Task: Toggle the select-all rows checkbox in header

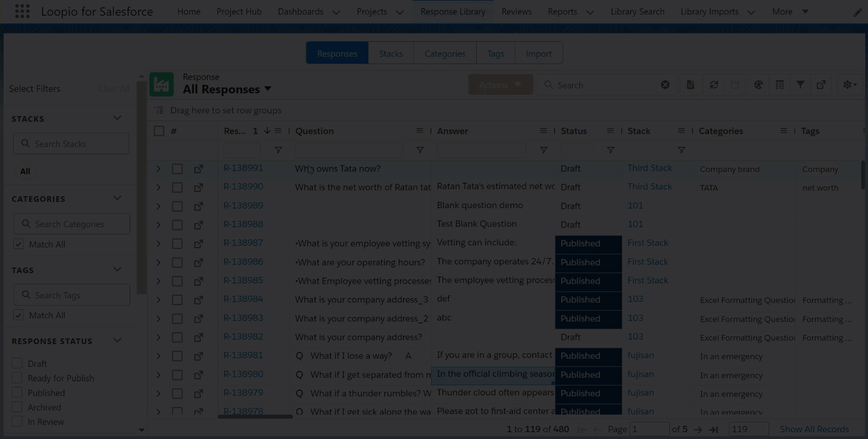Action: click(159, 131)
